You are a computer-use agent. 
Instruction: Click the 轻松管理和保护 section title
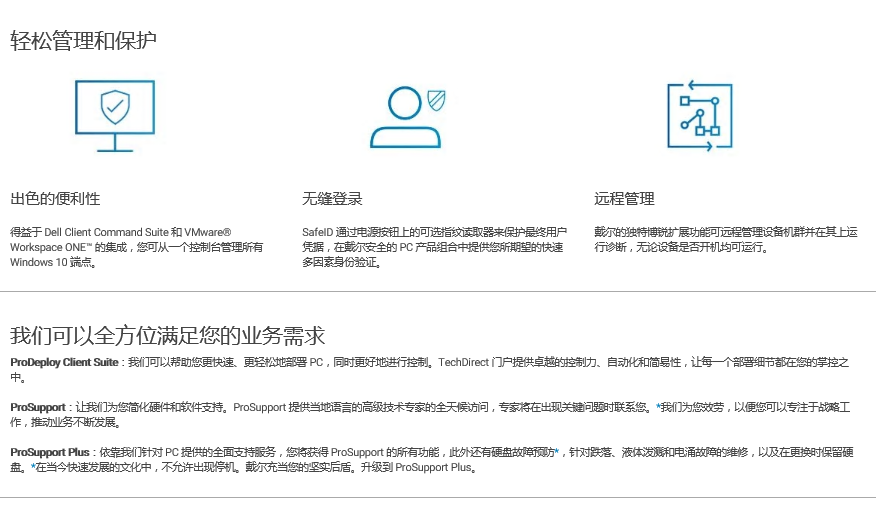[83, 41]
